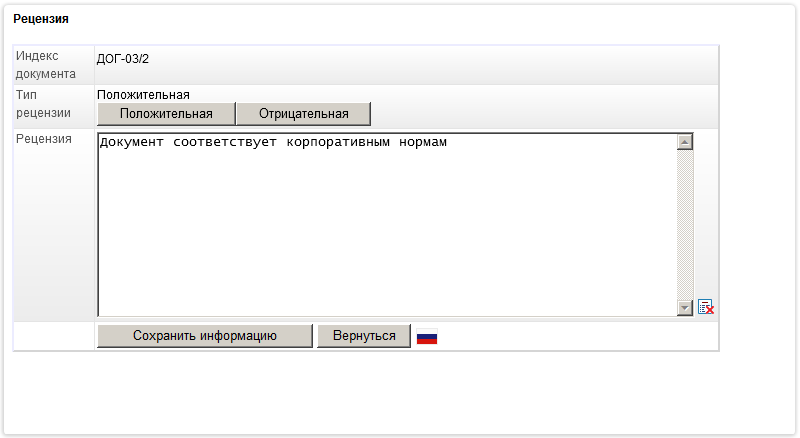Click the review textarea's scroll up arrow
The image size is (800, 438).
tap(685, 142)
